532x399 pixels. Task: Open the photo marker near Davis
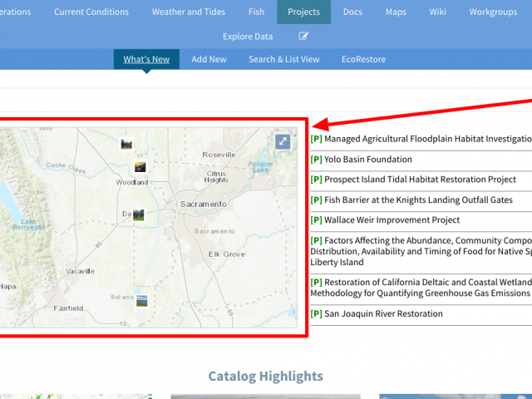pos(138,215)
